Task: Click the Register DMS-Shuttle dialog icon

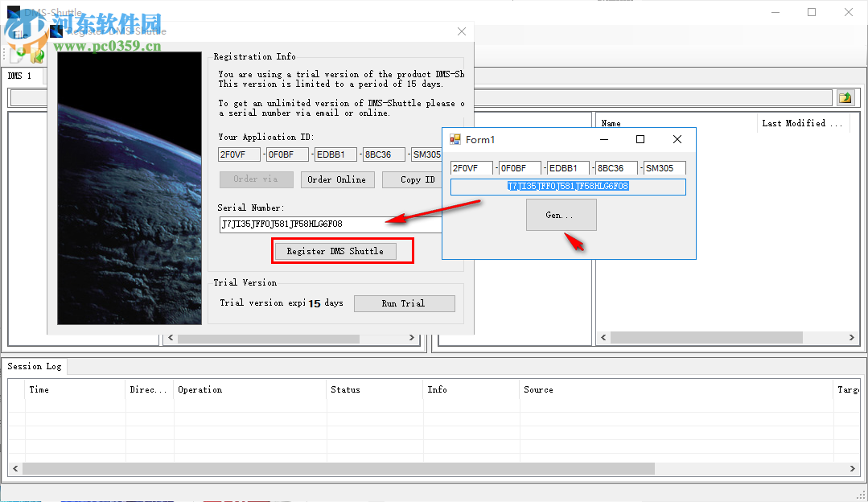Action: tap(56, 31)
